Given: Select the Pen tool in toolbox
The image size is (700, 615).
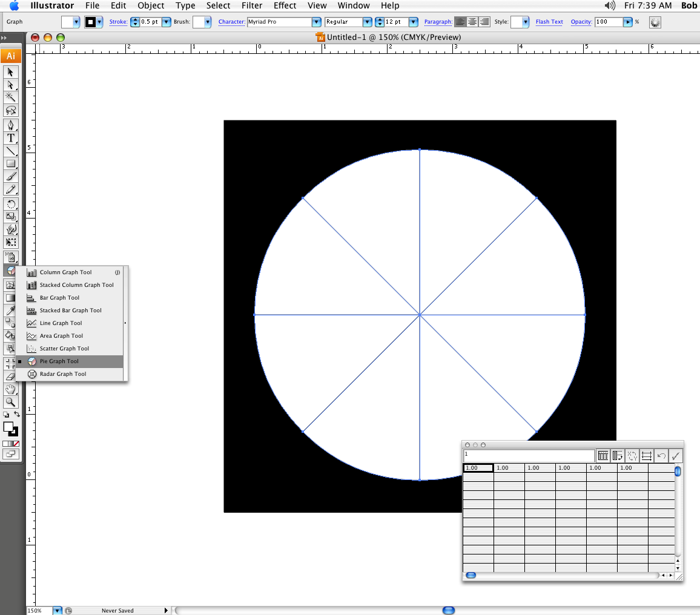Looking at the screenshot, I should pyautogui.click(x=11, y=125).
